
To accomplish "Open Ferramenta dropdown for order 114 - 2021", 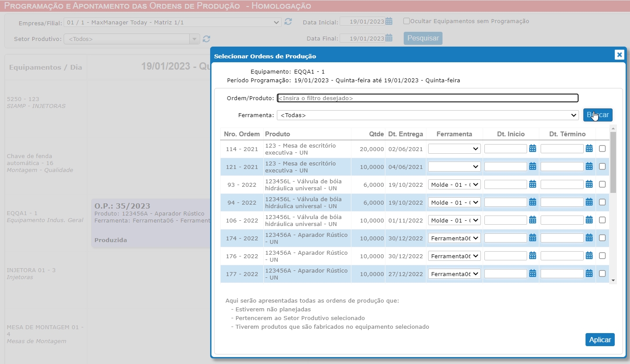I will [x=454, y=149].
